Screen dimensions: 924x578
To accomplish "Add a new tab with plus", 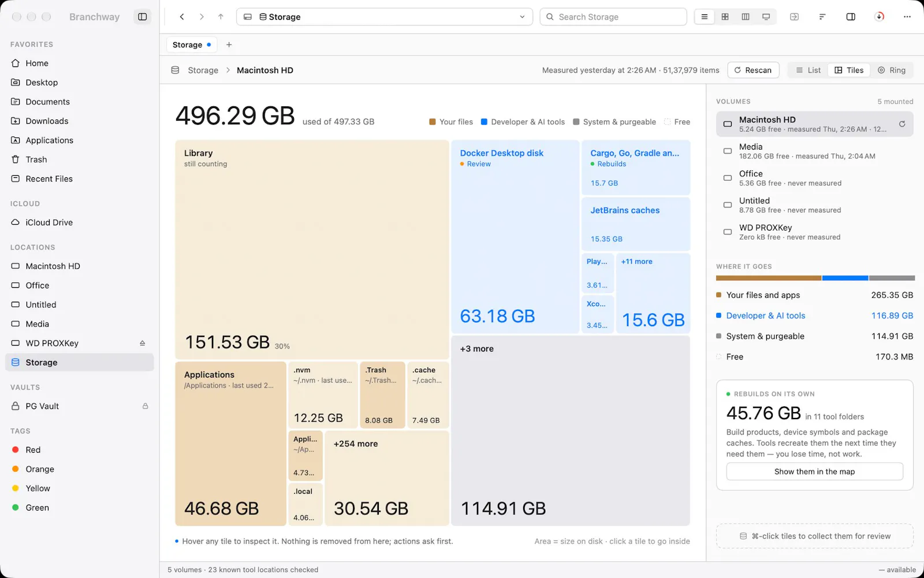I will coord(229,45).
